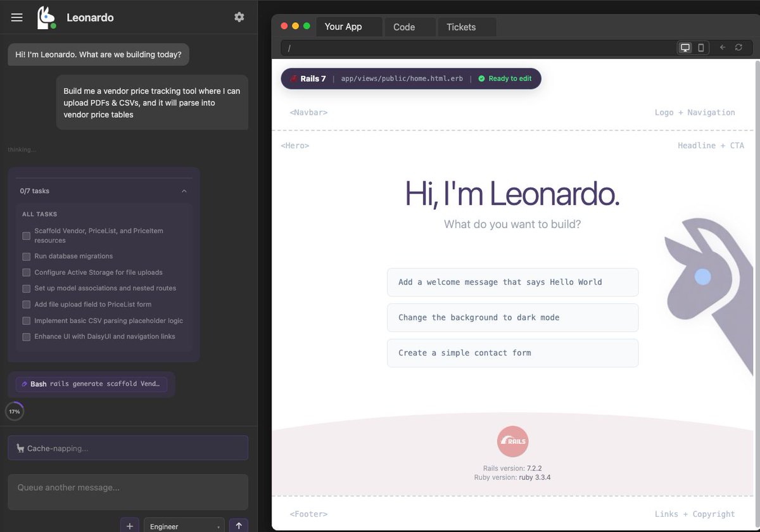Image resolution: width=760 pixels, height=532 pixels.
Task: Switch preview to desktop view icon
Action: 685,47
